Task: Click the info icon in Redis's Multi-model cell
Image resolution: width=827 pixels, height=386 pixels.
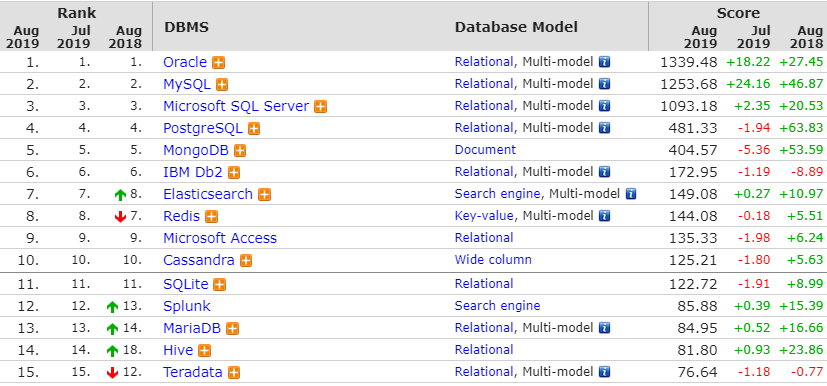Action: [x=604, y=216]
